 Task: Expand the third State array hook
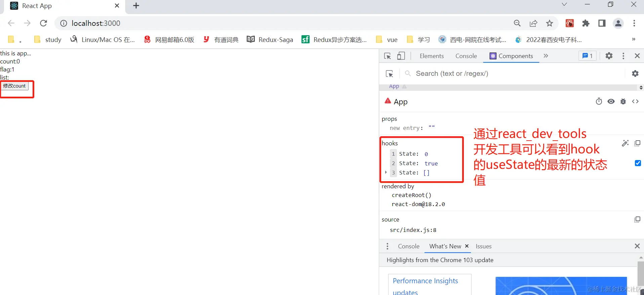[386, 172]
